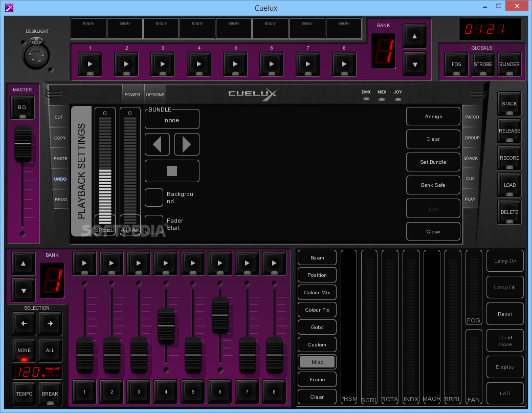The width and height of the screenshot is (532, 413).
Task: Go to previous bundle with left triangle
Action: [x=157, y=144]
